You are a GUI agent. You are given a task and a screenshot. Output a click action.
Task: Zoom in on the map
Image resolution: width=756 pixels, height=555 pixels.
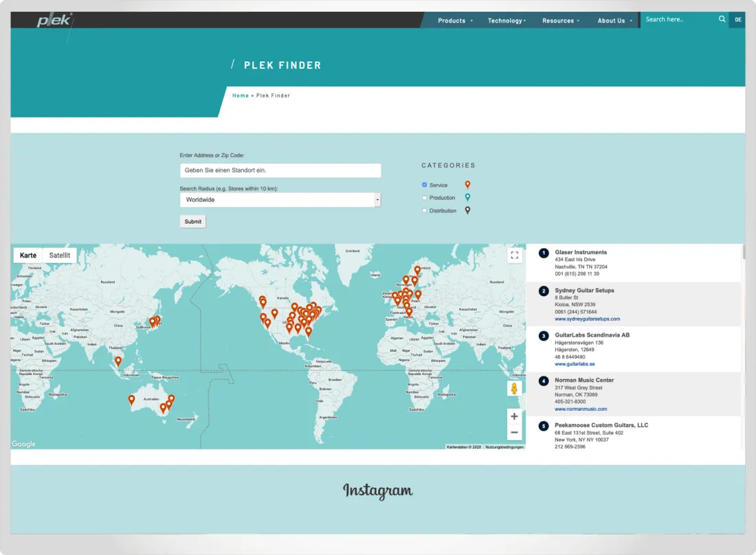514,416
